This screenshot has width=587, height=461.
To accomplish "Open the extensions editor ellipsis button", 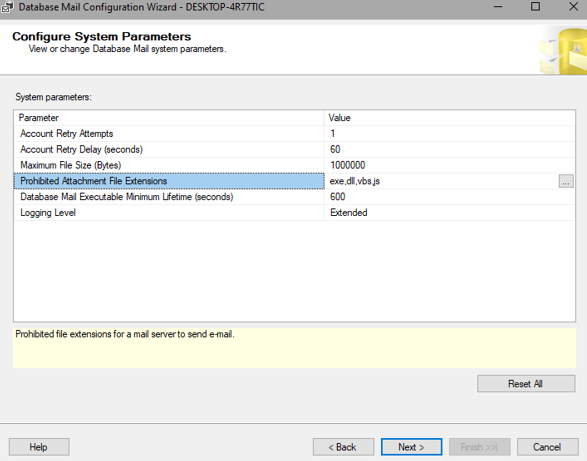I will coord(566,181).
